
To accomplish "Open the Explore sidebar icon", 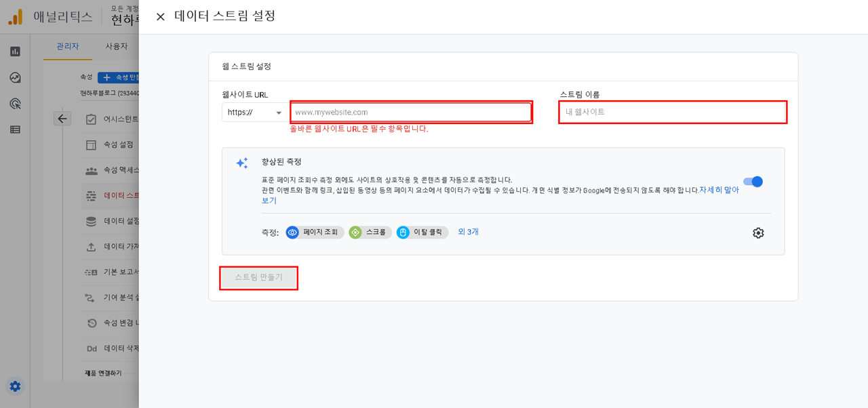I will [15, 78].
